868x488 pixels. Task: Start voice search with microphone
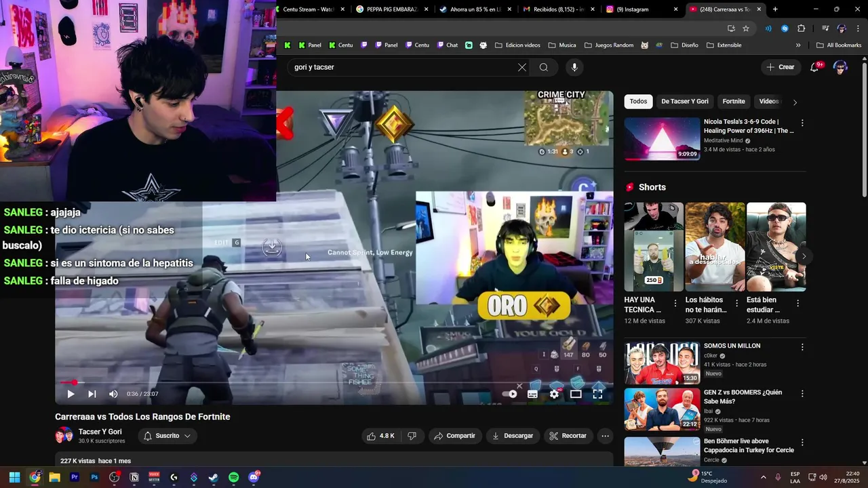tap(574, 67)
